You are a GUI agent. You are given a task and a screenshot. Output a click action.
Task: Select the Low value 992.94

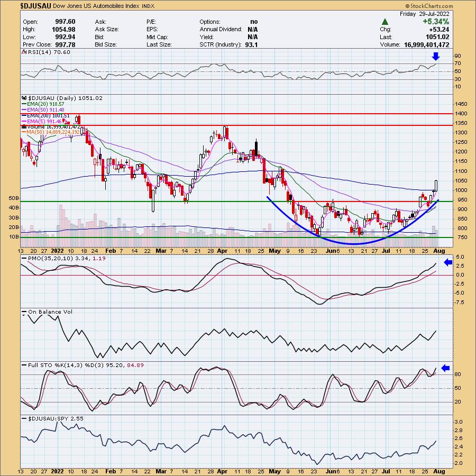pos(65,37)
